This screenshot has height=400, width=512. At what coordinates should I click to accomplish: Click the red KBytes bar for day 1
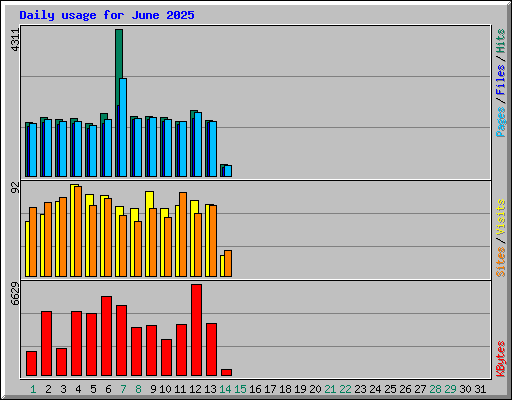(x=31, y=363)
